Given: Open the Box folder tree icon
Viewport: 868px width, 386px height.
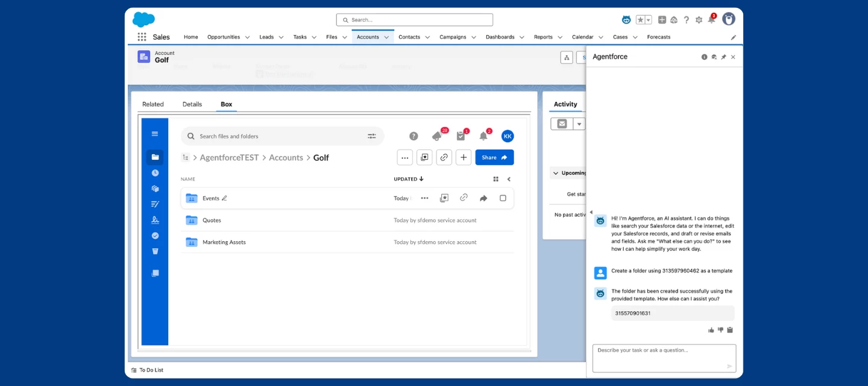Looking at the screenshot, I should [185, 157].
